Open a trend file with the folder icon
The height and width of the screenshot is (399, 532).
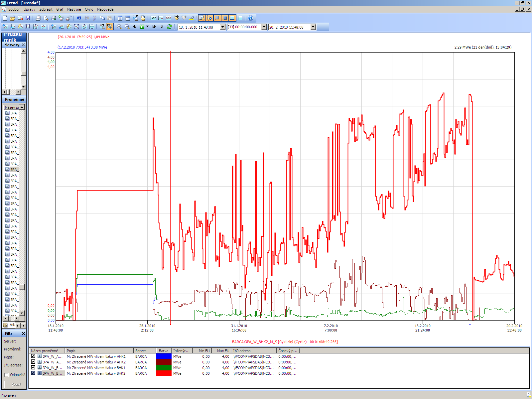[x=13, y=18]
